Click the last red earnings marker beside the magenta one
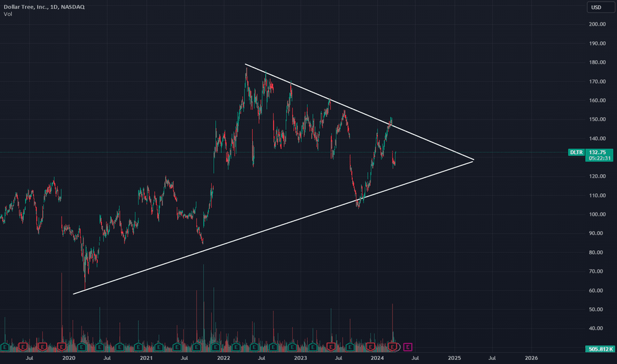This screenshot has height=364, width=617. 393,347
